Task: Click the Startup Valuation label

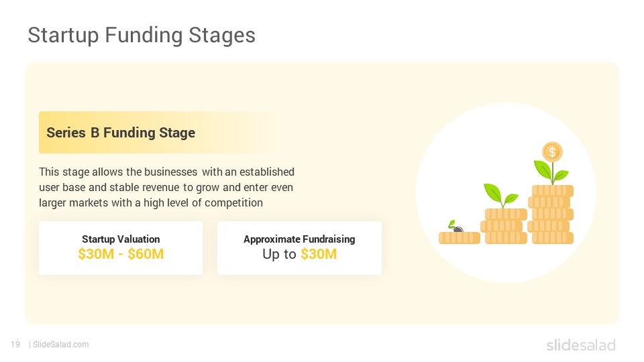Action: (x=121, y=239)
